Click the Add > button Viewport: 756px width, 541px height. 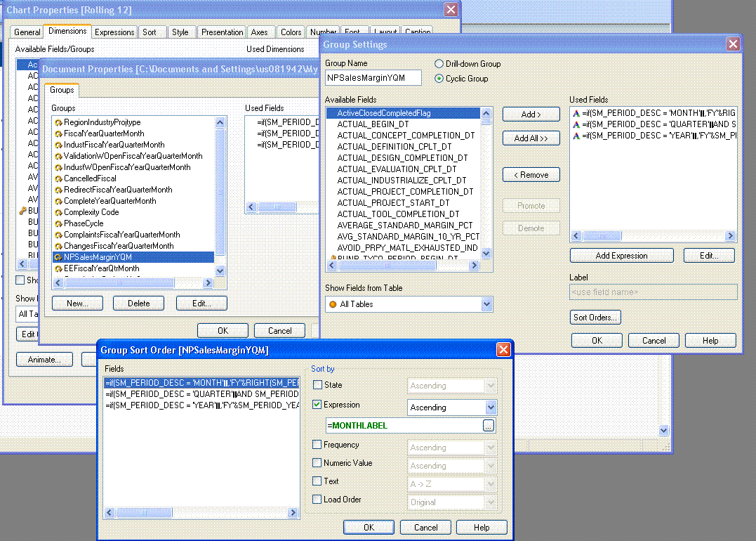pos(531,115)
